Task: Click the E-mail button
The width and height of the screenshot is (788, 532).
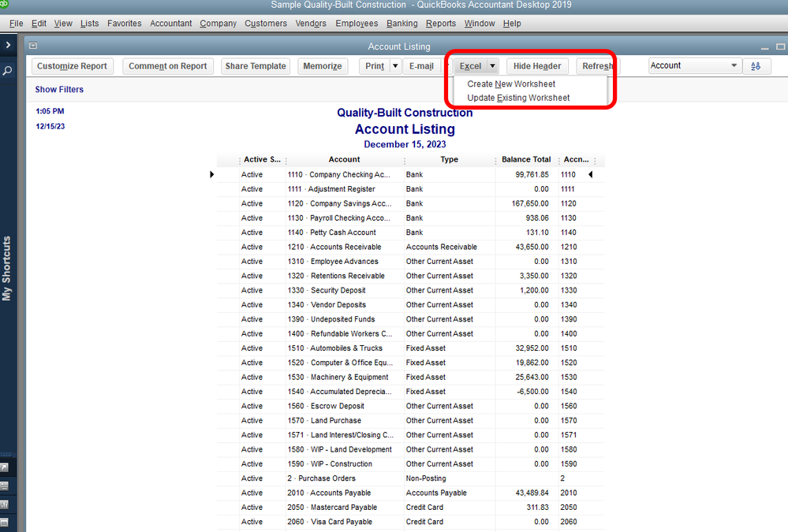Action: pyautogui.click(x=421, y=65)
